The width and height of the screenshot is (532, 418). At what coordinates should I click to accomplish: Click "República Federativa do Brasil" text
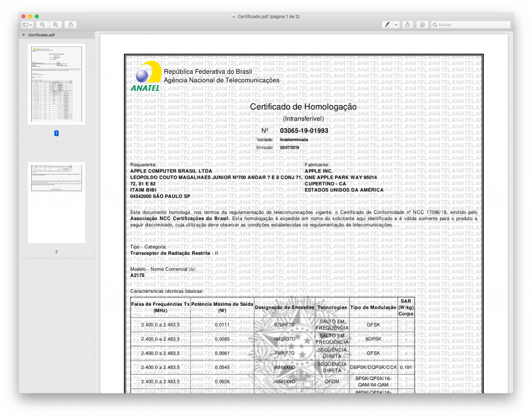pyautogui.click(x=208, y=72)
